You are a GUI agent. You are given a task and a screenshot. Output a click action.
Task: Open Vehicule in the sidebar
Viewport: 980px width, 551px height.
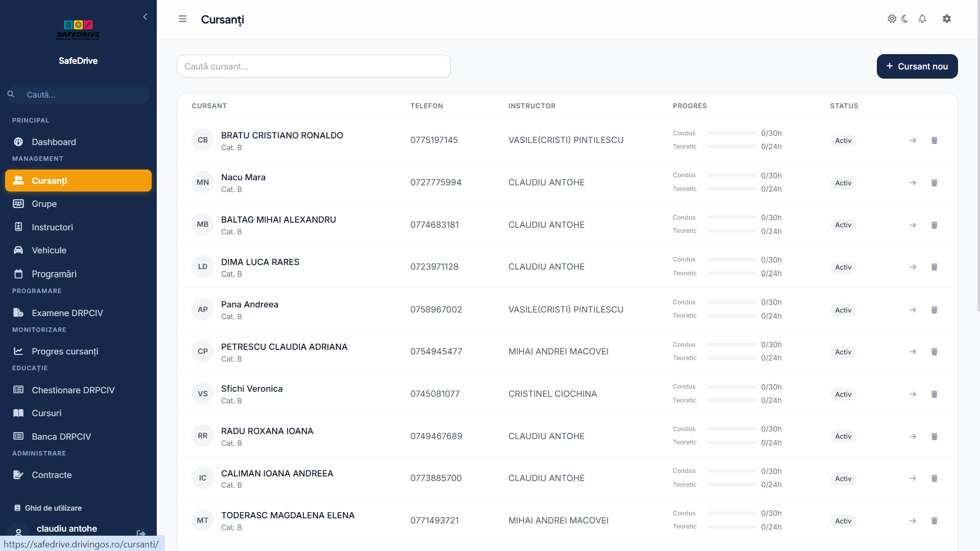tap(78, 250)
